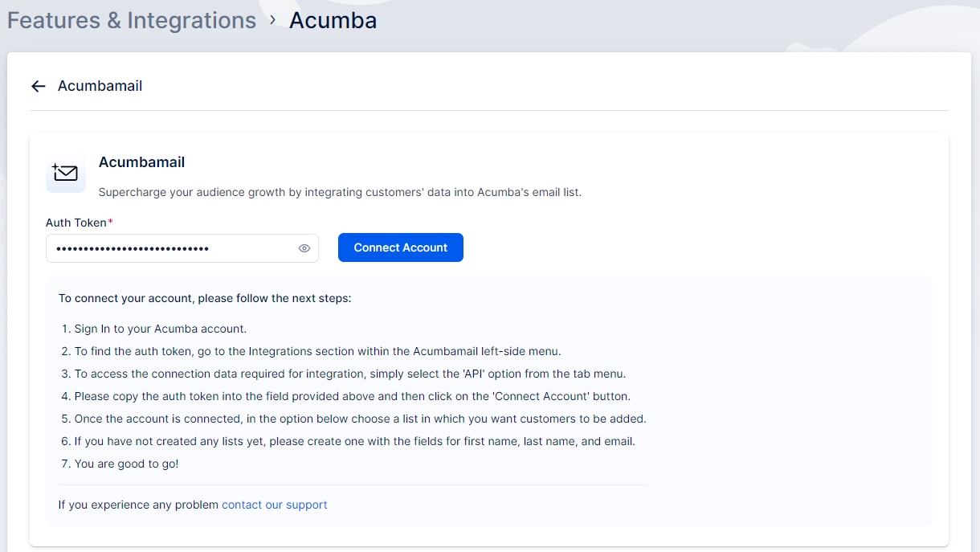Navigate to Features & Integrations breadcrumb
980x552 pixels.
tap(132, 20)
